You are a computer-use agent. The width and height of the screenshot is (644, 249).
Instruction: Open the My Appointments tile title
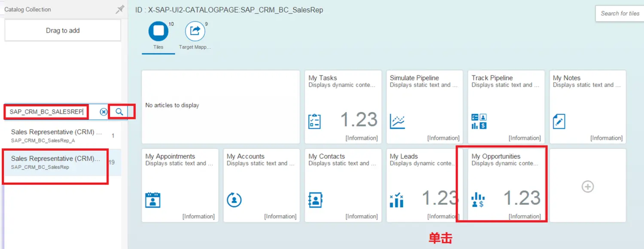(x=170, y=156)
